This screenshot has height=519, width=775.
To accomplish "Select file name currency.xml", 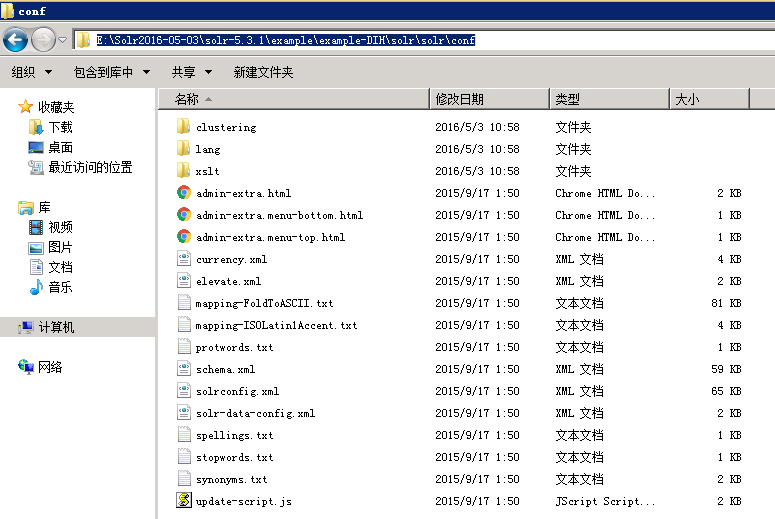I will click(231, 260).
